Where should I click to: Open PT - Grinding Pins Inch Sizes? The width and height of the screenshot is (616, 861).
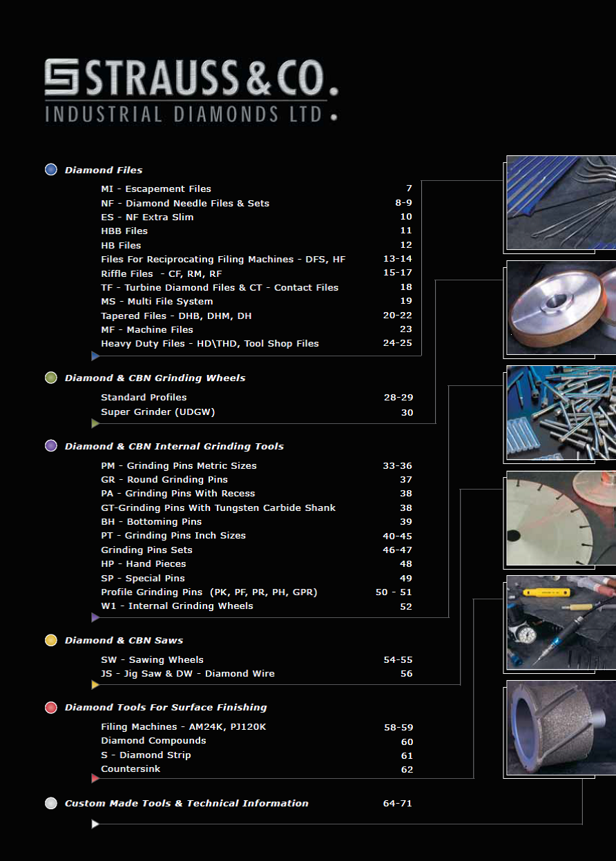[173, 535]
